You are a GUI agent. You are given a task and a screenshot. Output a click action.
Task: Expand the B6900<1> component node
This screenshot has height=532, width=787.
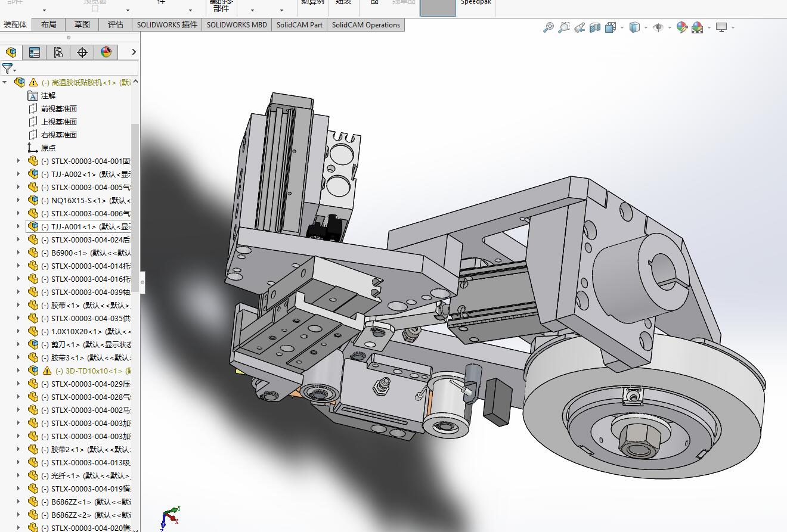[18, 253]
